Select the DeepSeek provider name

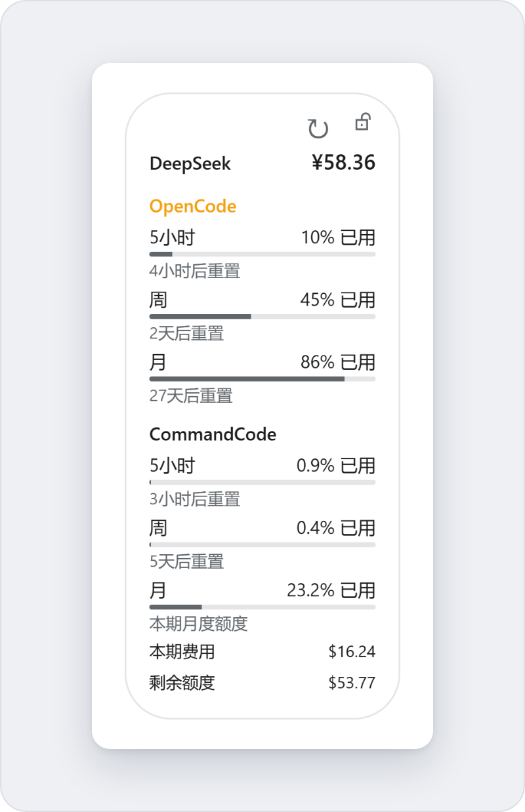190,163
